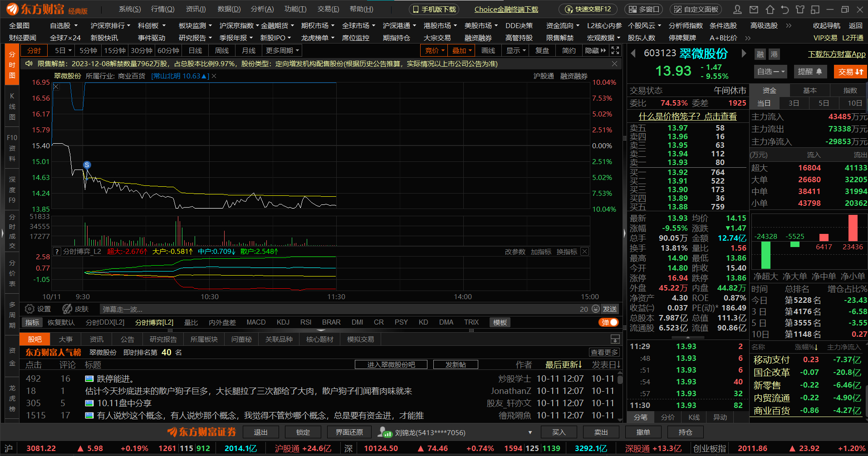Toggle the 隐藏 panel button
This screenshot has width=868, height=456.
point(595,50)
